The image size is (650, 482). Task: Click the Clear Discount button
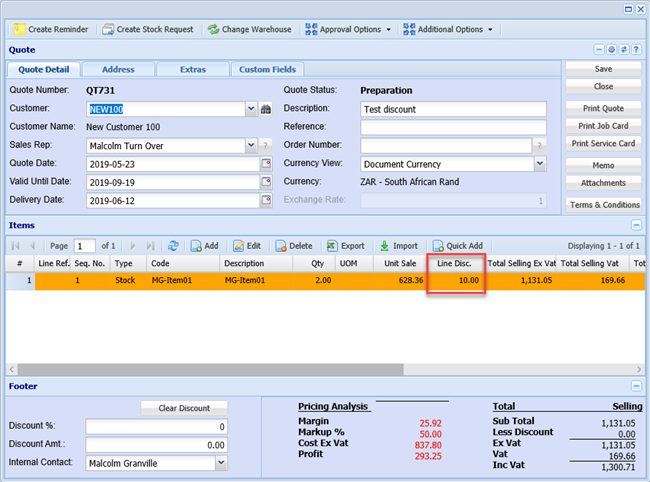click(x=183, y=408)
